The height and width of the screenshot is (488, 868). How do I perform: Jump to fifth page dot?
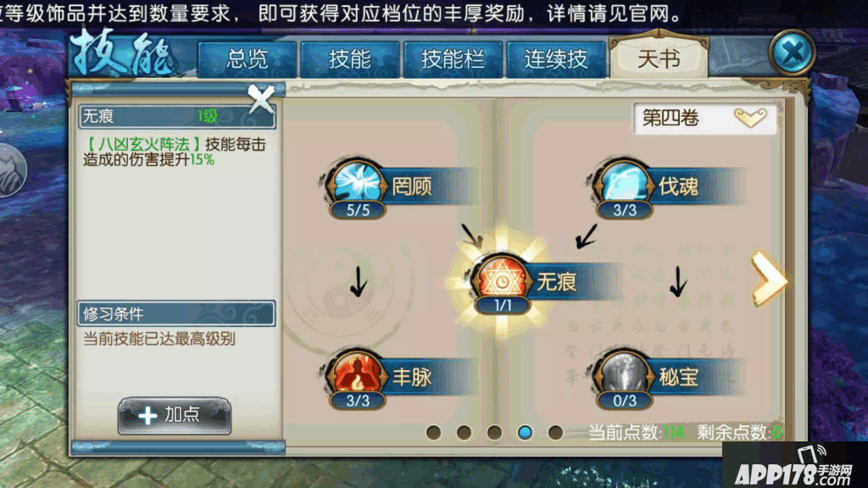pos(555,432)
